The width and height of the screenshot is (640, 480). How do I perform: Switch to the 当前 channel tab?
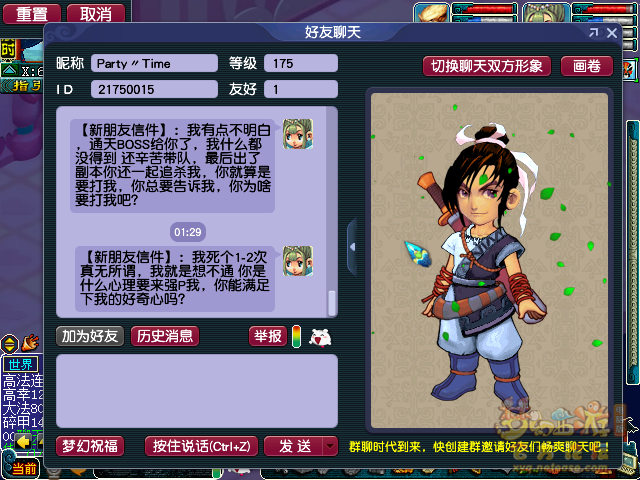pyautogui.click(x=24, y=469)
